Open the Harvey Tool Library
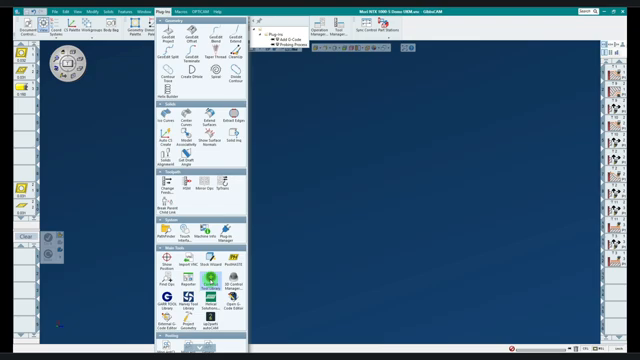The width and height of the screenshot is (640, 360). point(188,301)
